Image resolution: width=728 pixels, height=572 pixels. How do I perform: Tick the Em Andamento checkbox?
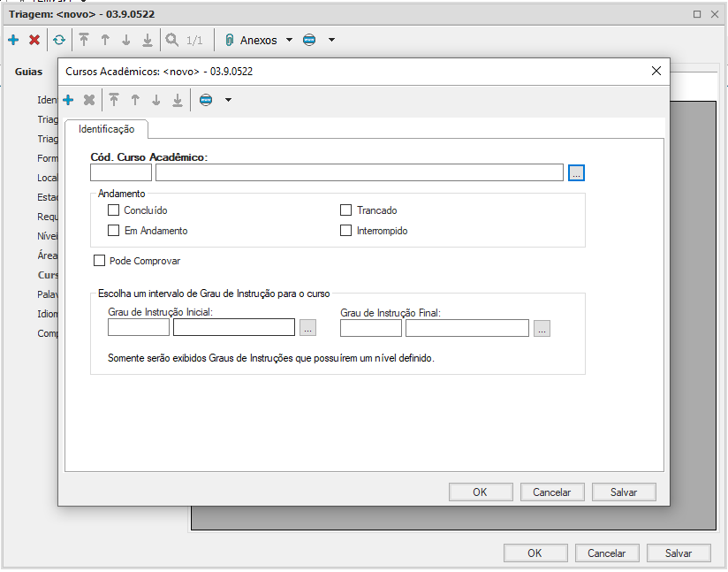(x=113, y=231)
